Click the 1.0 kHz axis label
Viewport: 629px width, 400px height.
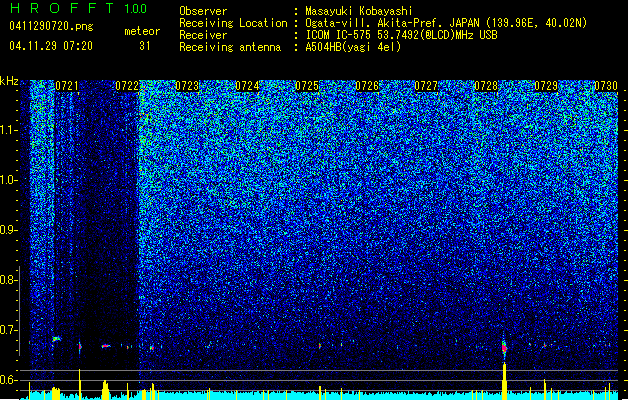8,180
